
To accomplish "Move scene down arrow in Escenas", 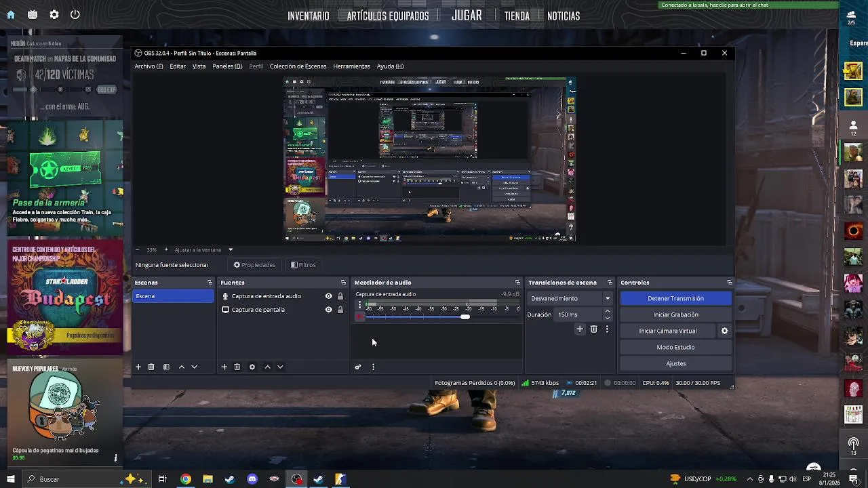I will [x=194, y=367].
